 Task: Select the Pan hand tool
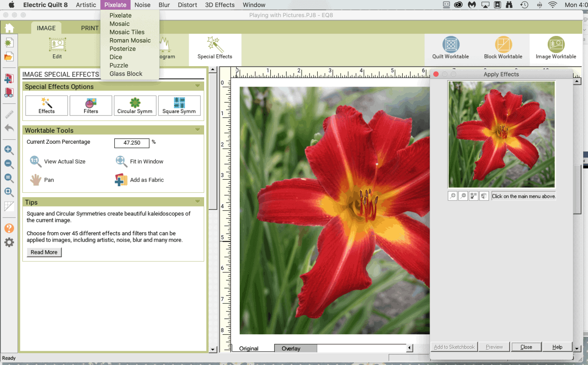point(42,180)
